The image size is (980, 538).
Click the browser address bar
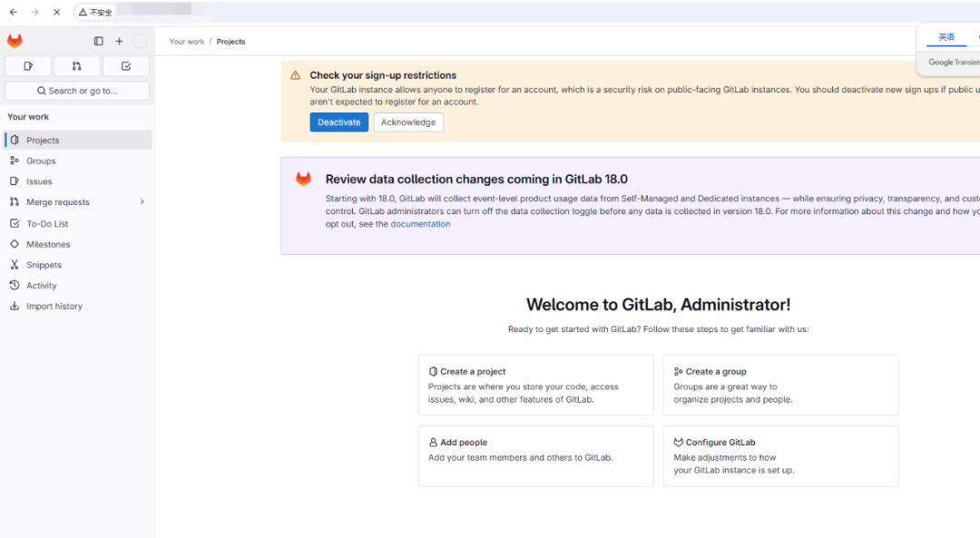(525, 12)
